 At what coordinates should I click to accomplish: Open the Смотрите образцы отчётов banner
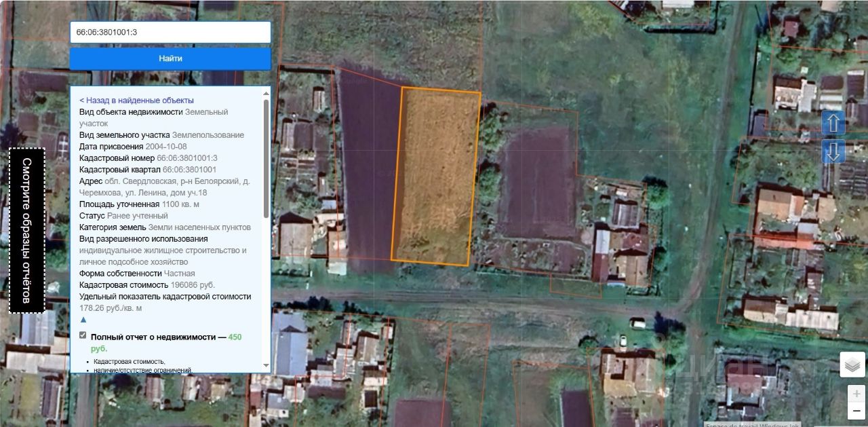27,230
